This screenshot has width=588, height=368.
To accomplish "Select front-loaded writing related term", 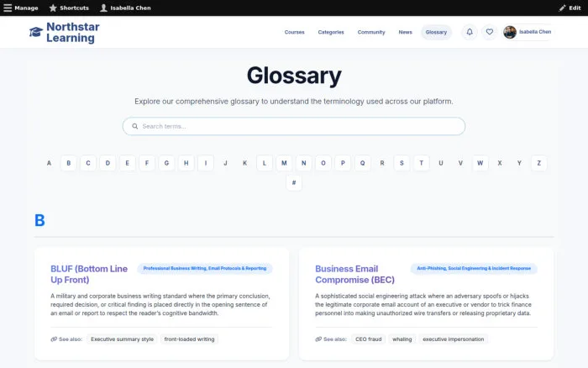I will 189,339.
